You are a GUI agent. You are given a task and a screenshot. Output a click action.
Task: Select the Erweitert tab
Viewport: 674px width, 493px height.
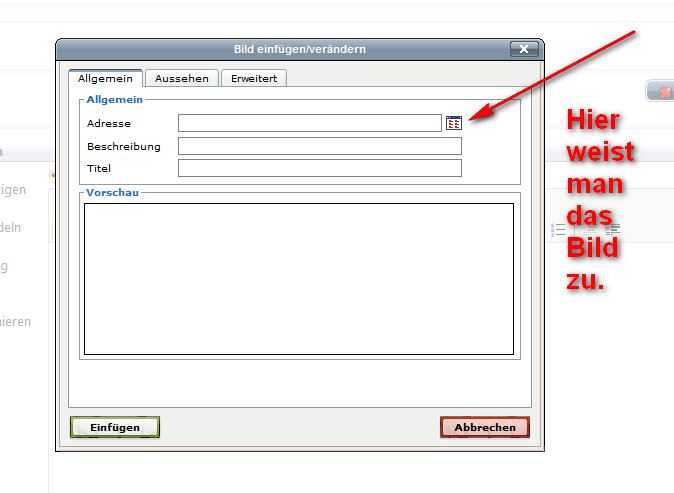255,78
